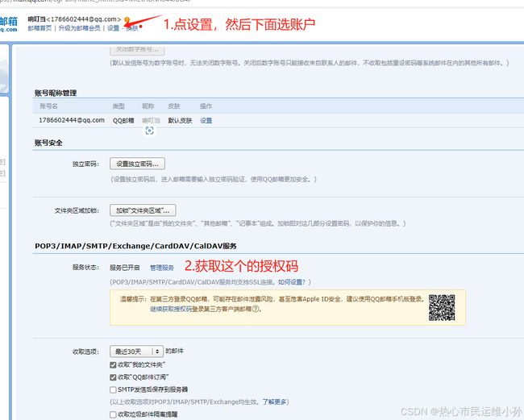This screenshot has height=420, width=524.
Task: Click 设置 link in the 1786602444@qq.com row
Action: tap(206, 121)
